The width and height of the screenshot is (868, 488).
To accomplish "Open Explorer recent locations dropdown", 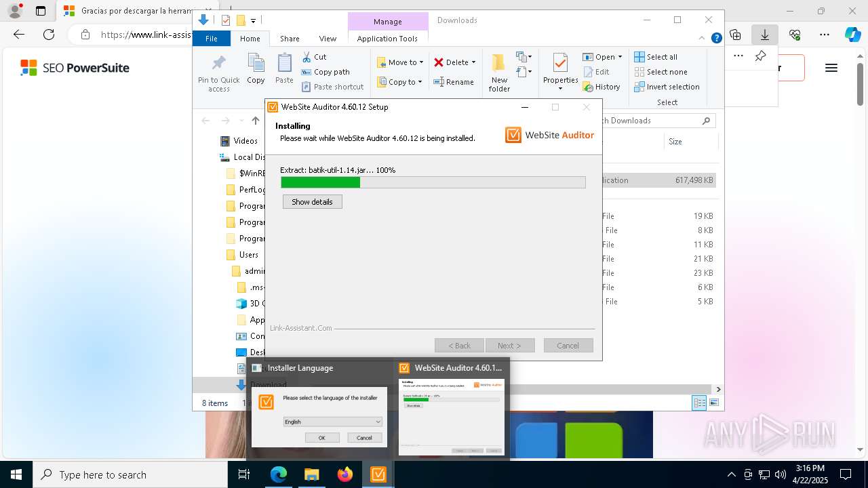I will 241,121.
